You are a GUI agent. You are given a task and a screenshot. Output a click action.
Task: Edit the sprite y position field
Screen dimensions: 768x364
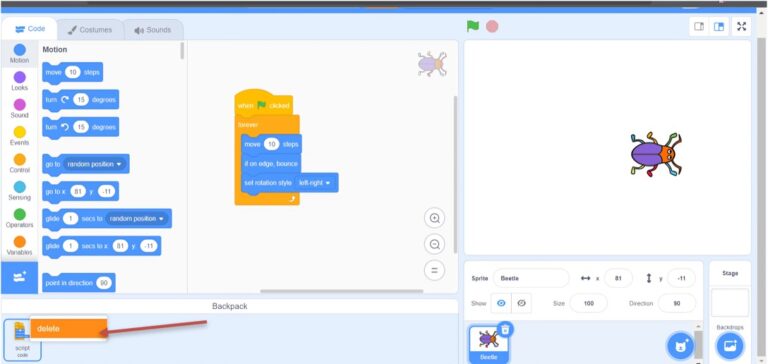click(681, 278)
